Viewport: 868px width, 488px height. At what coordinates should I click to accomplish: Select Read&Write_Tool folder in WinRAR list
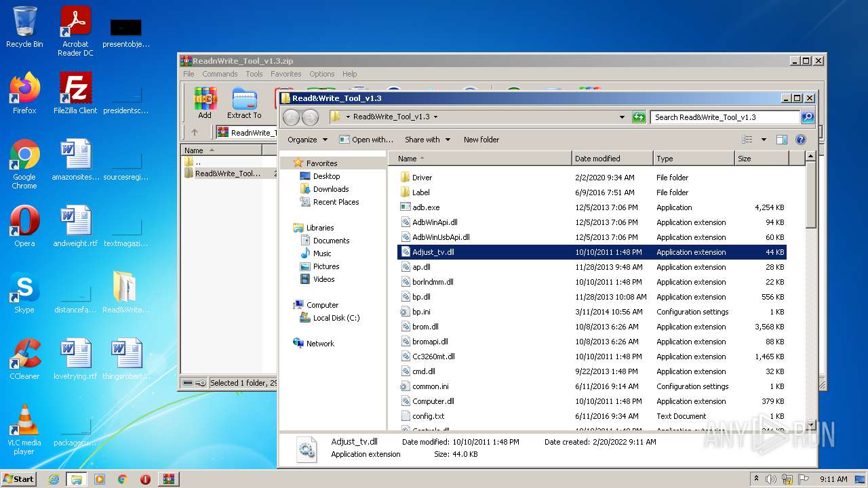point(228,174)
